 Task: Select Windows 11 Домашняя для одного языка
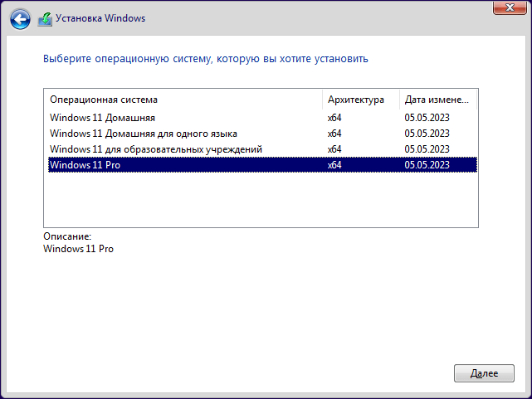tap(144, 134)
